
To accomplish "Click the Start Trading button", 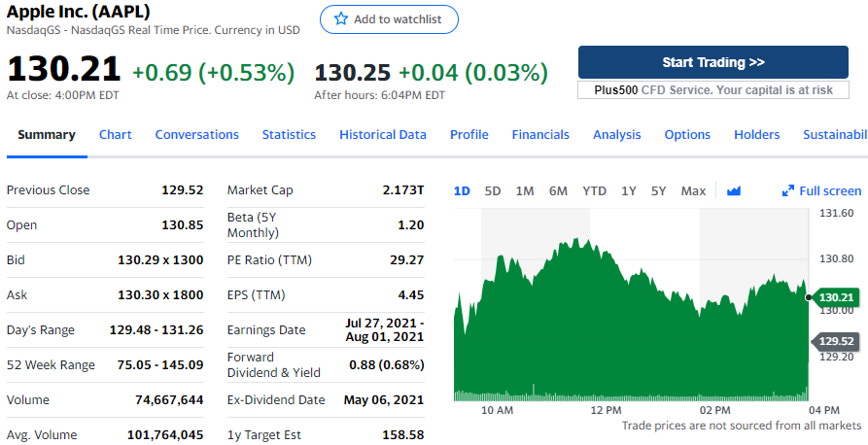I will 713,62.
